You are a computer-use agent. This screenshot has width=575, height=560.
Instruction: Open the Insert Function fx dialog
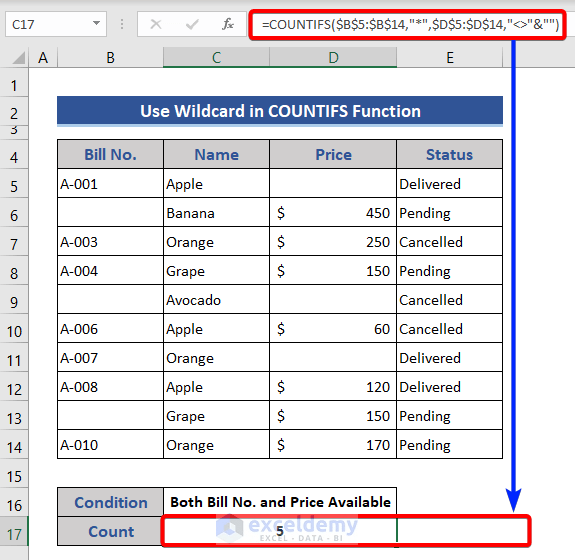(228, 24)
